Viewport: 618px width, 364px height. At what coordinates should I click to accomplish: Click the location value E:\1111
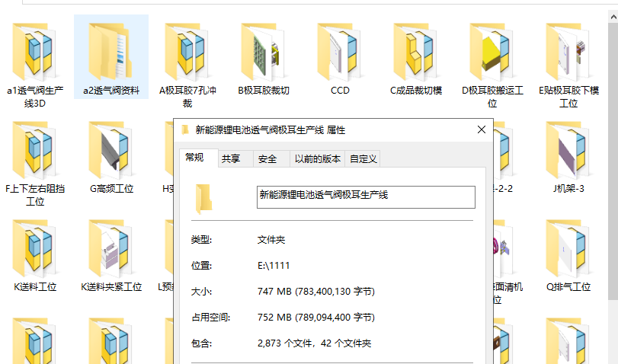coord(274,266)
